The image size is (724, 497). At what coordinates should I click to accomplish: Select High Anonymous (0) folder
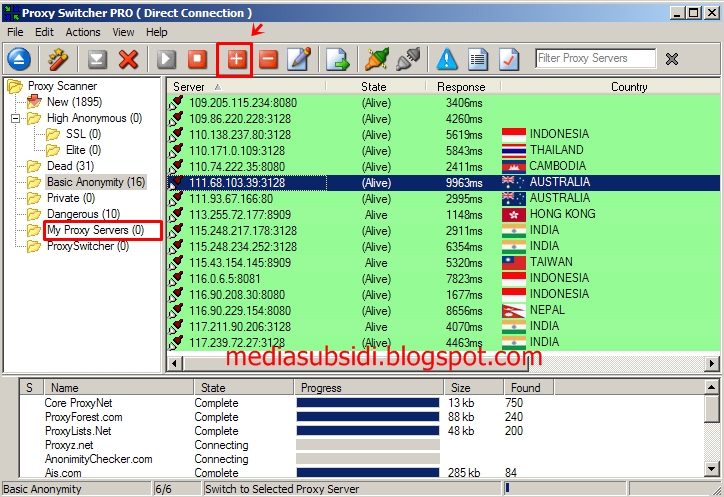click(x=94, y=118)
